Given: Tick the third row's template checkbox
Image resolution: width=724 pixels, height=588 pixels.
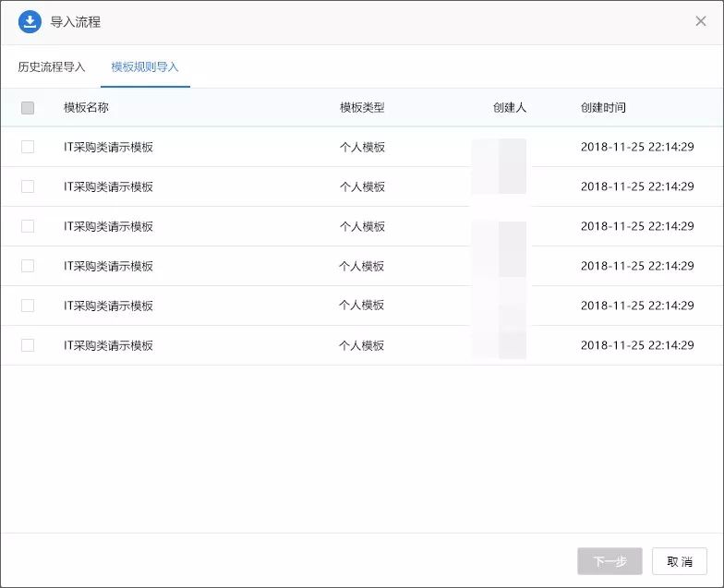Looking at the screenshot, I should [x=28, y=226].
